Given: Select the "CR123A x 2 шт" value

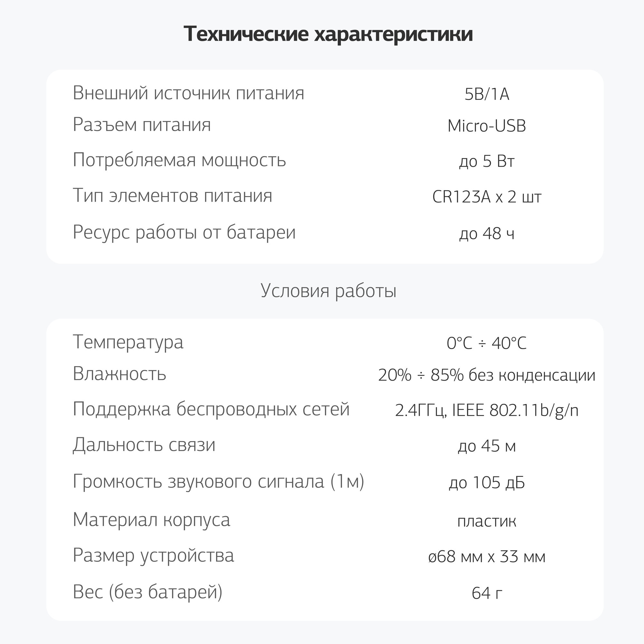Looking at the screenshot, I should coord(487,197).
